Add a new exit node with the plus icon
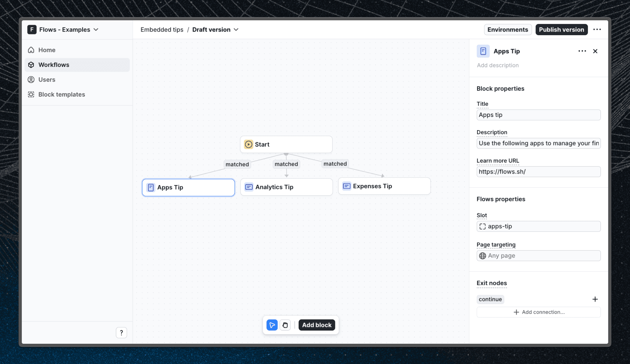 [595, 299]
